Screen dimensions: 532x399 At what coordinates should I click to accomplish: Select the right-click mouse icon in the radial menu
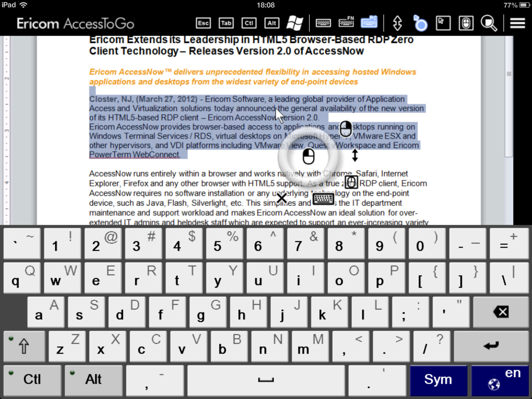[x=346, y=129]
